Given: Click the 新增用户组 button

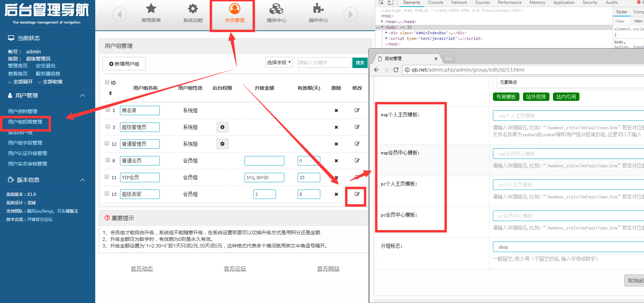Looking at the screenshot, I should [x=124, y=64].
